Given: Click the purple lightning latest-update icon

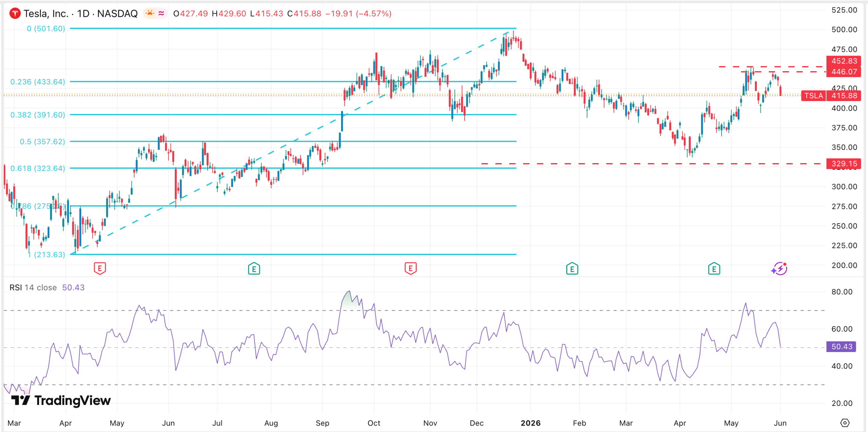Looking at the screenshot, I should (779, 269).
